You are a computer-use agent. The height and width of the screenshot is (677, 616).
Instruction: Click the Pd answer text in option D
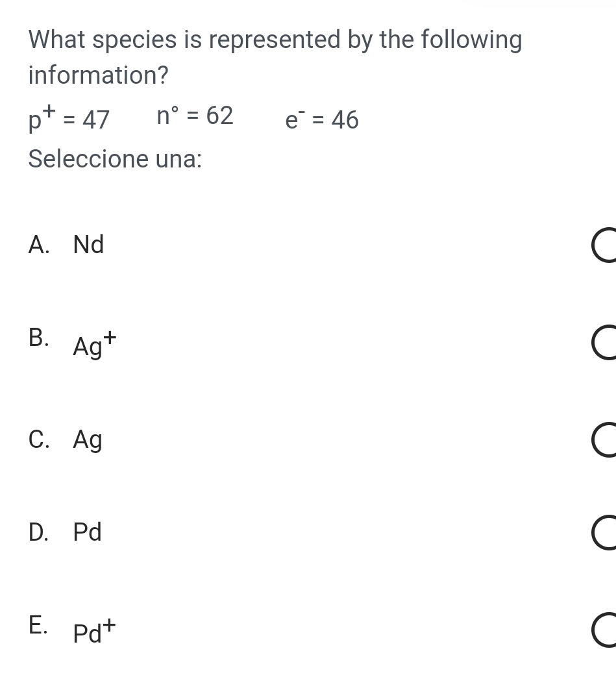pos(88,533)
